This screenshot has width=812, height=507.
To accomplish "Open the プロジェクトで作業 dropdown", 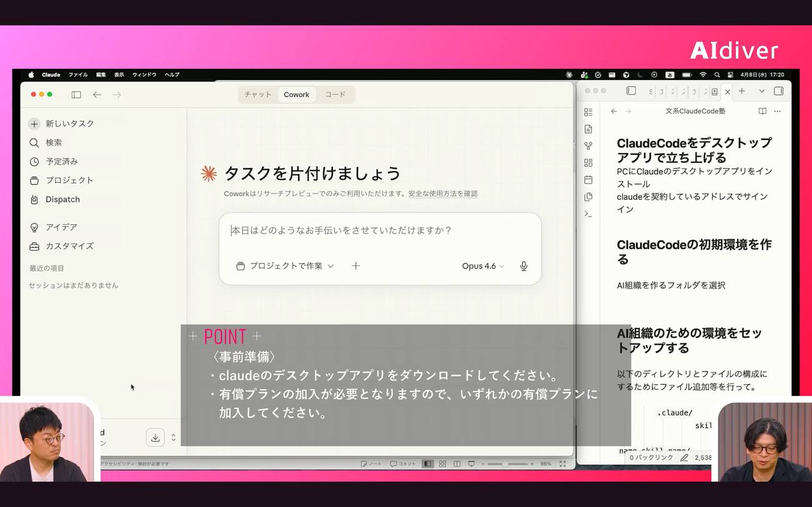I will (x=285, y=266).
